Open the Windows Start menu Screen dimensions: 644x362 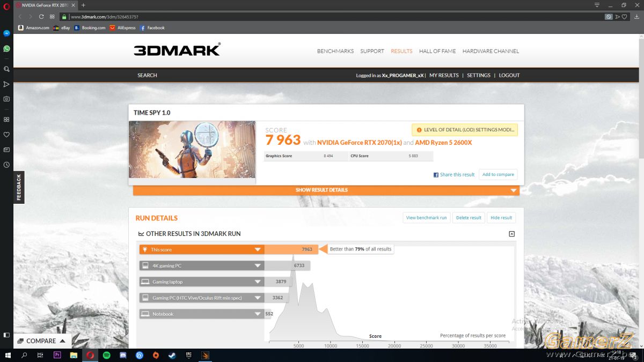(x=8, y=355)
